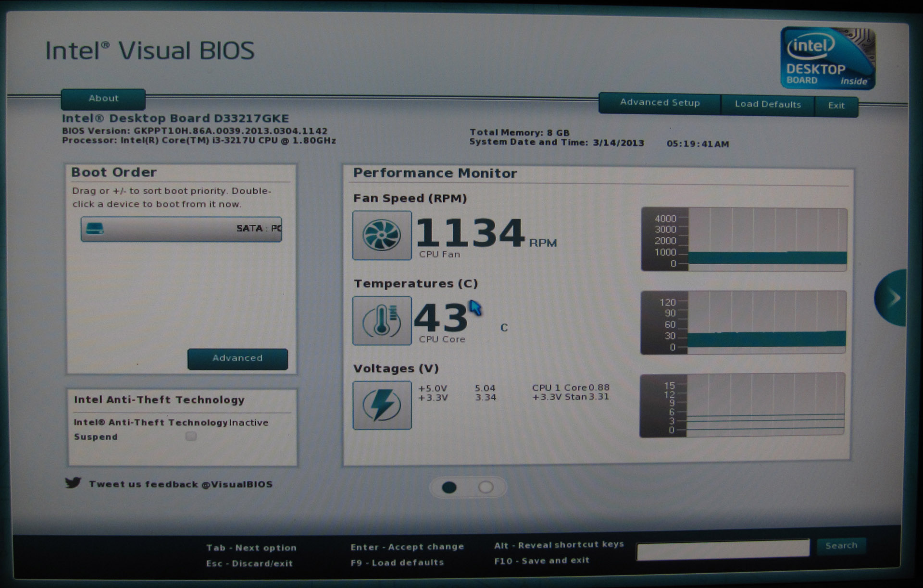Click Alt - Reveal shortcut keys hint
Image resolution: width=923 pixels, height=588 pixels.
point(559,545)
